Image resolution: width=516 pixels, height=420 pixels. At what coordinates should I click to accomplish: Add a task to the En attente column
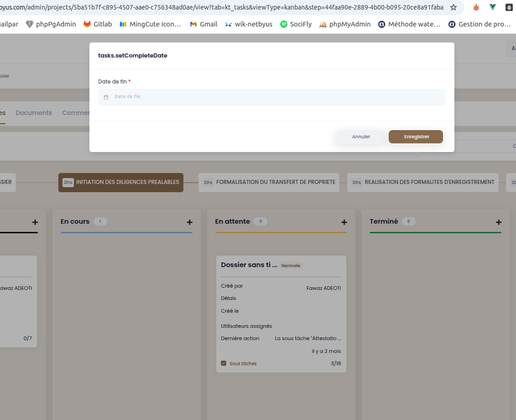(344, 222)
